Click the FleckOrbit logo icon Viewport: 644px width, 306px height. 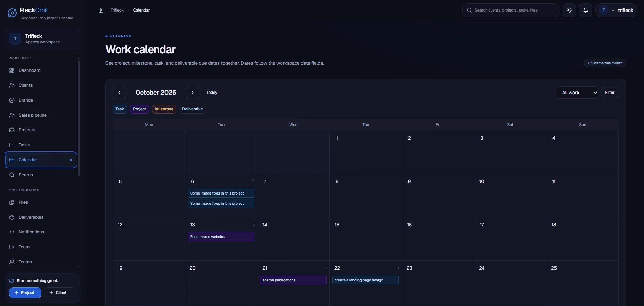click(x=12, y=13)
